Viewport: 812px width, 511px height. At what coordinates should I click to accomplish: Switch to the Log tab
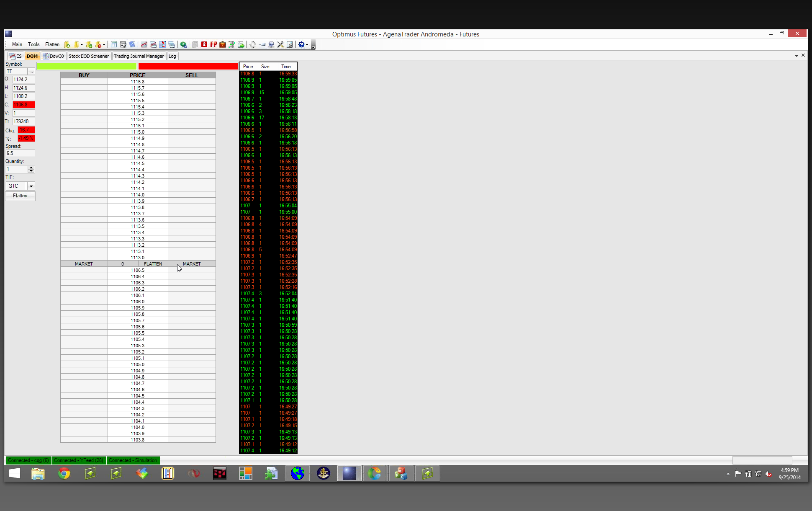(172, 56)
